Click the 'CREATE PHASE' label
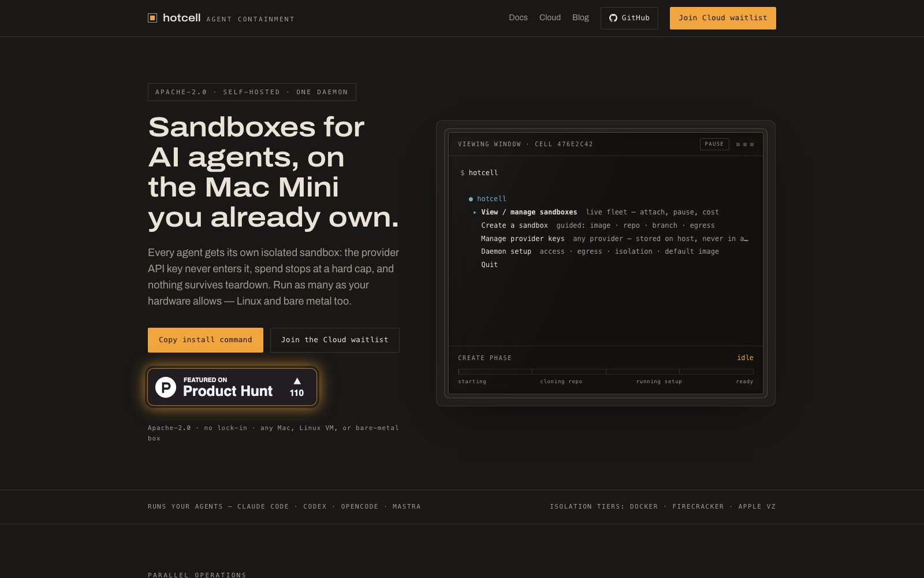The height and width of the screenshot is (578, 924). (485, 358)
